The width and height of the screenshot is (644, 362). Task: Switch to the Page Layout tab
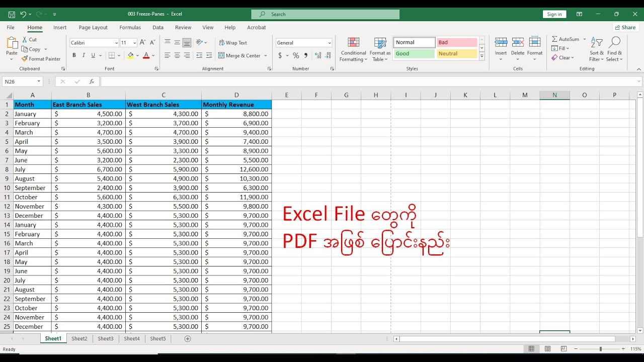click(x=93, y=28)
